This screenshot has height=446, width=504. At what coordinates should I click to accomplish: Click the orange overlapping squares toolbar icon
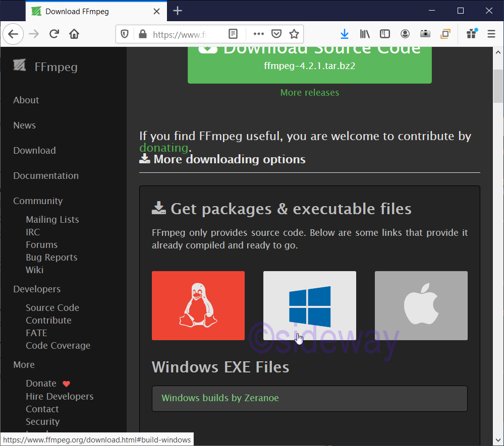point(445,34)
